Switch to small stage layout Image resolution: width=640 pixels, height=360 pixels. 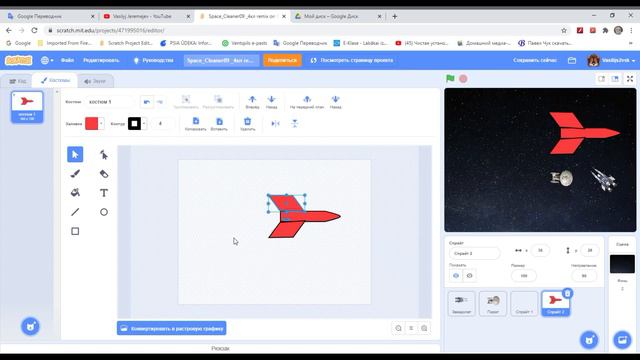coord(602,79)
